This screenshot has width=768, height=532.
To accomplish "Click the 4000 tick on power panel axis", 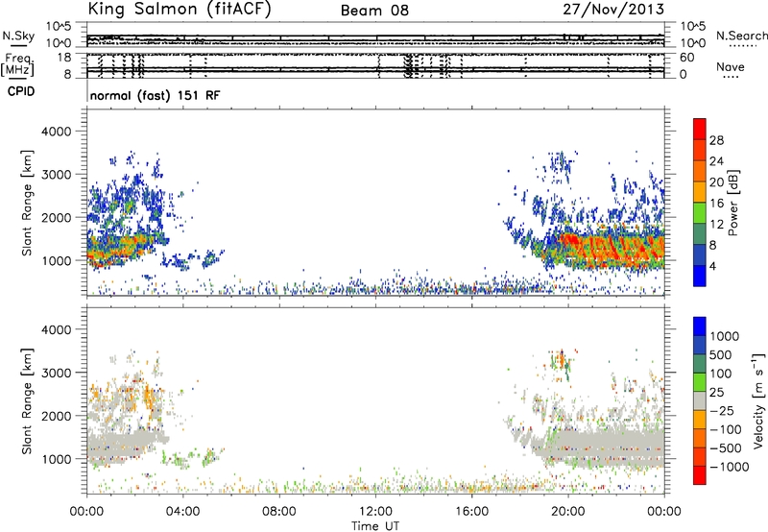I will click(x=57, y=132).
